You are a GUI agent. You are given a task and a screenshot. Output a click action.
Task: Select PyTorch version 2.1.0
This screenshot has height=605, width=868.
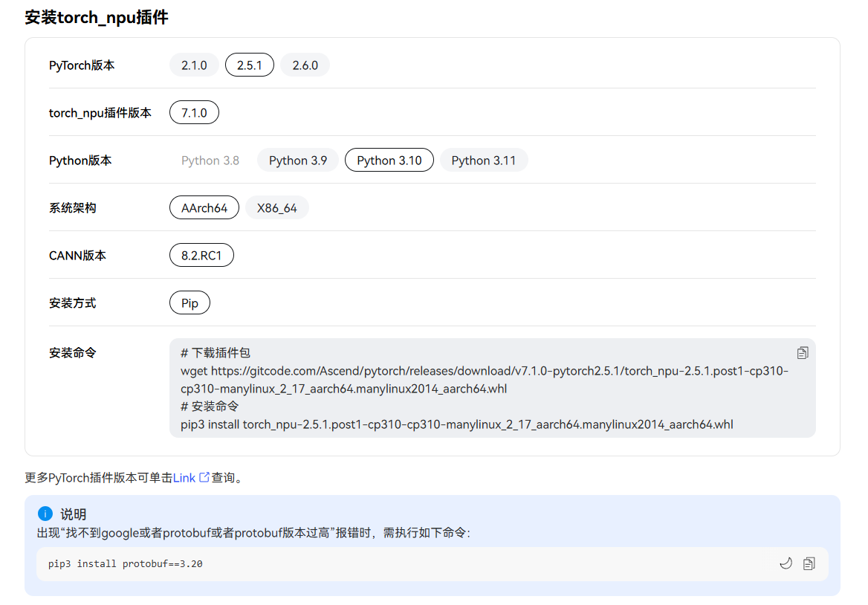coord(194,65)
